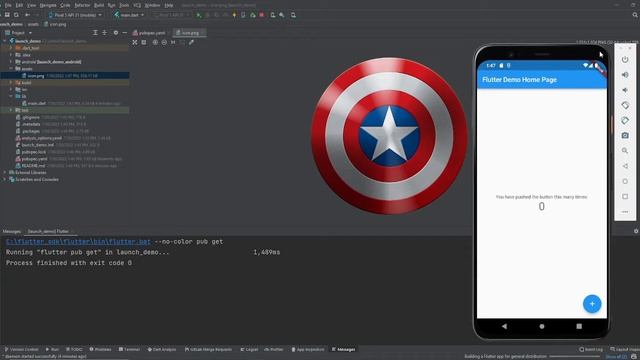Screen dimensions: 640x360
Task: Select main.dart in project tree
Action: pos(36,104)
